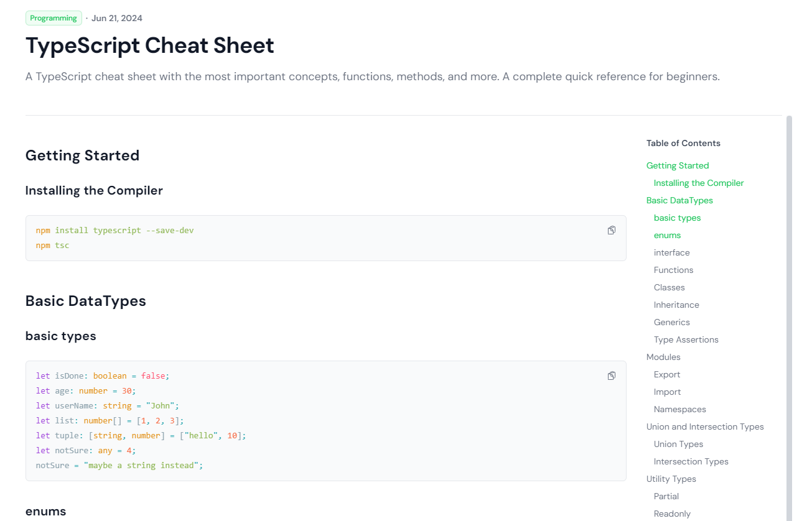This screenshot has height=521, width=812.
Task: Select the Classes entry in contents
Action: click(669, 287)
